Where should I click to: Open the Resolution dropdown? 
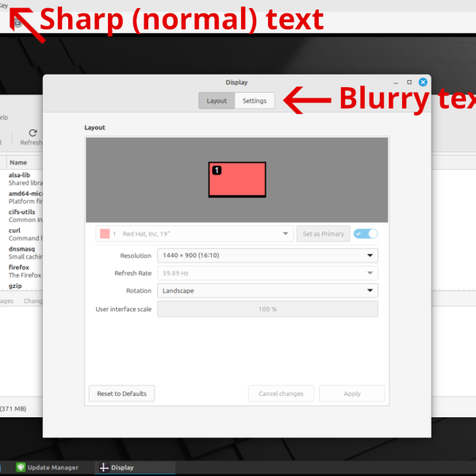(x=267, y=255)
